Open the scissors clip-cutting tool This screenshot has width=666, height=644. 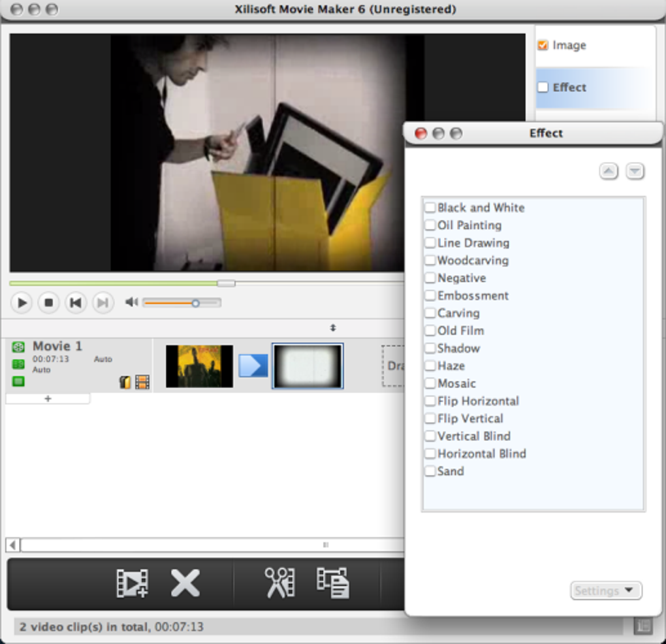280,583
